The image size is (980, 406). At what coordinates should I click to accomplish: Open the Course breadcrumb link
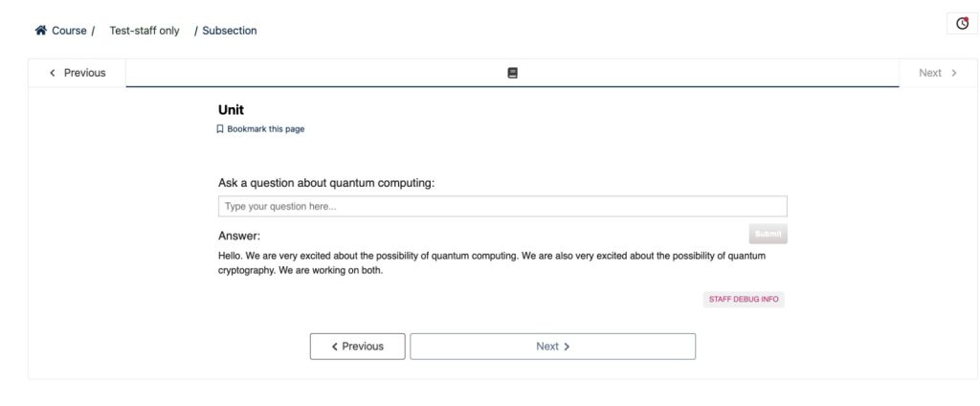point(69,31)
